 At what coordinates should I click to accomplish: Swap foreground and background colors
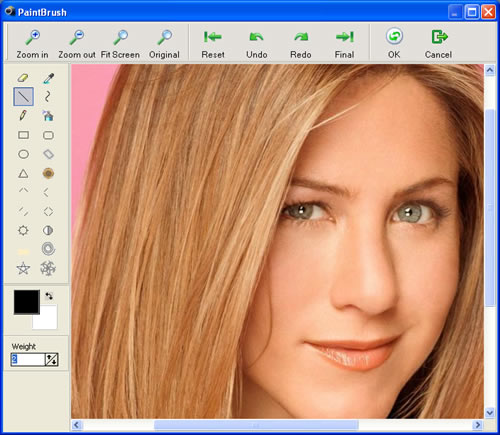(49, 296)
